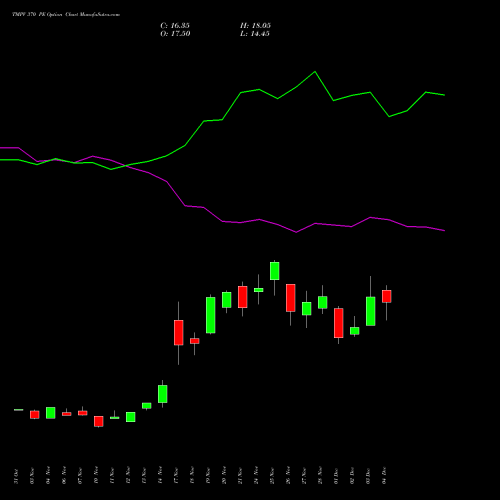Click the 12 Nov date label
Viewport: 500px width, 500px height.
[x=128, y=476]
